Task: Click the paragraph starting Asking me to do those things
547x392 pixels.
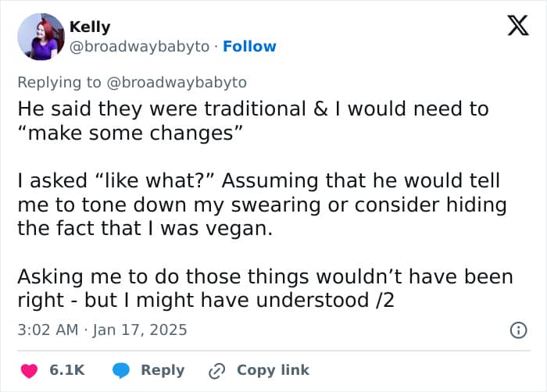Action: pyautogui.click(x=265, y=288)
